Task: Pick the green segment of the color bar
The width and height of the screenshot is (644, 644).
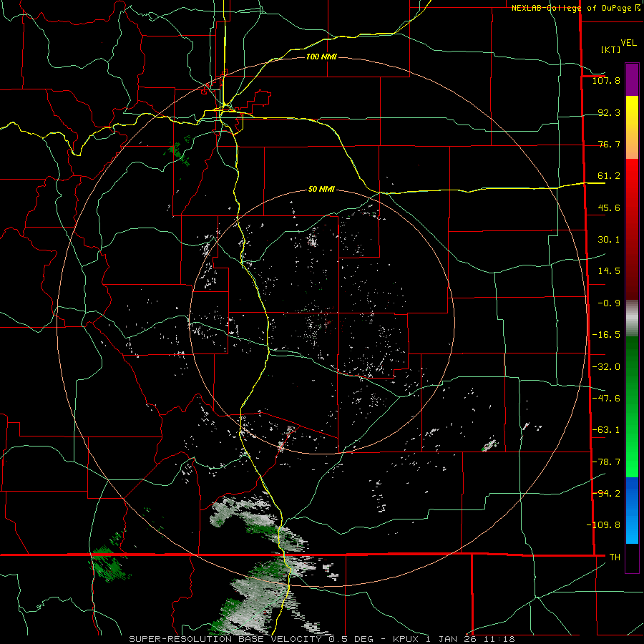Action: [632, 406]
